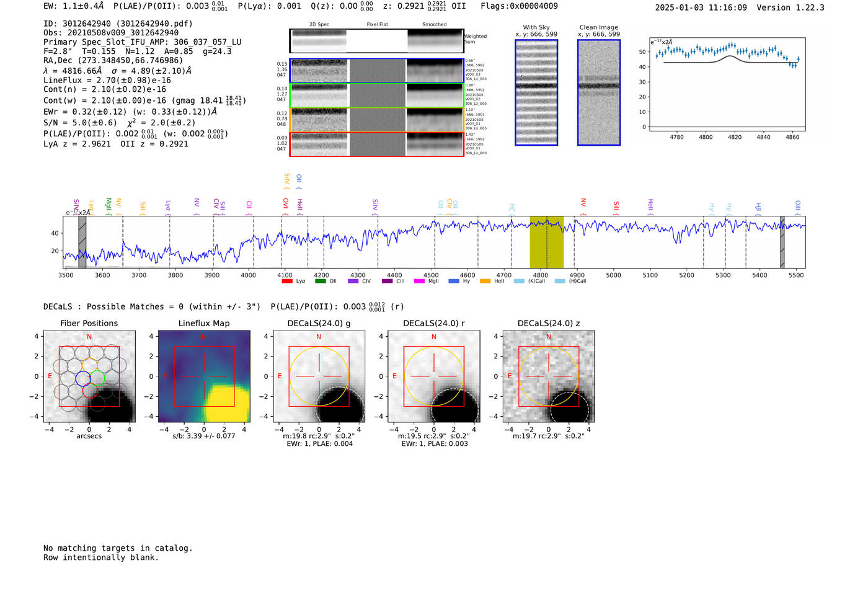Click the '2025-01-03 11:16:09' timestamp

click(701, 7)
